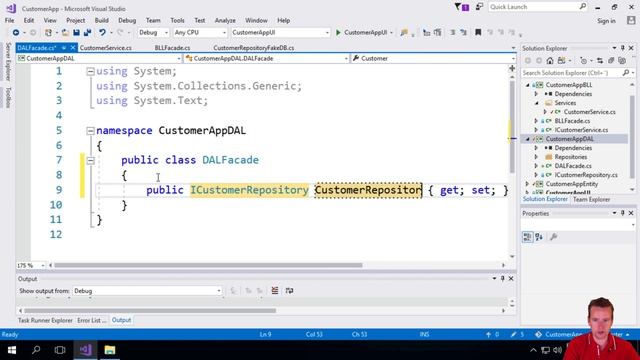Select ICustomerRepository.cs in Solution Explorer

(x=586, y=175)
